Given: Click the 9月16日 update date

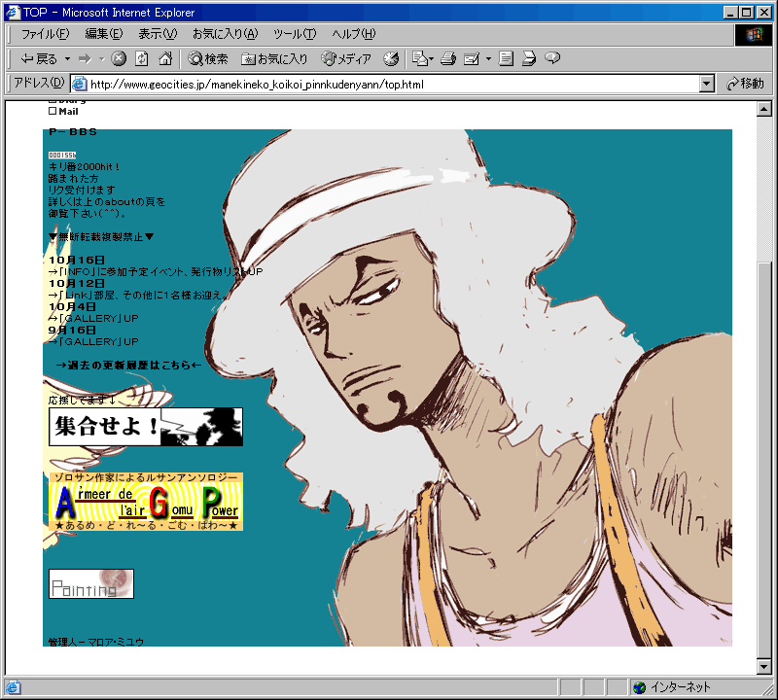Looking at the screenshot, I should (72, 330).
